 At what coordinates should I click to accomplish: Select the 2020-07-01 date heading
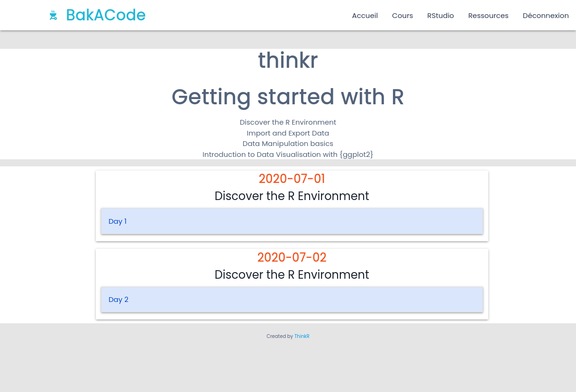pos(292,179)
